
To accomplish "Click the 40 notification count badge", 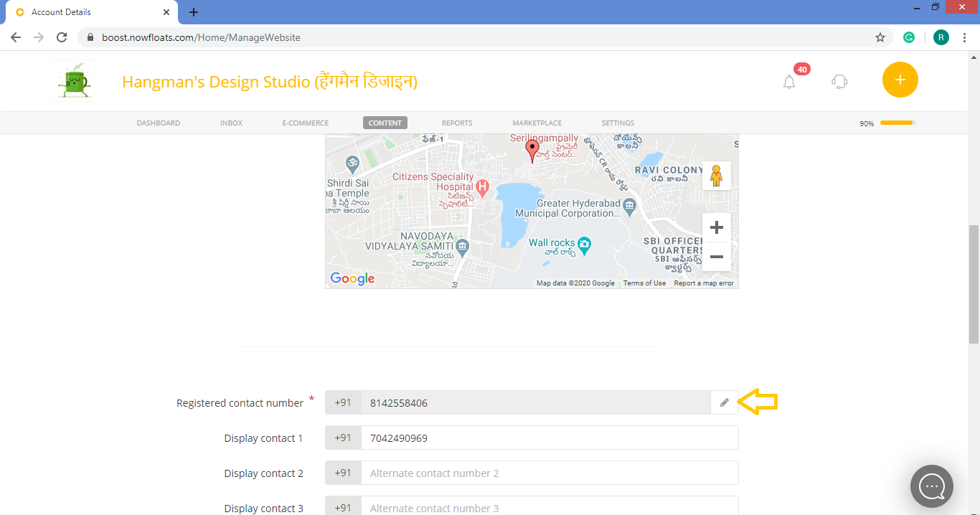I will [x=802, y=70].
